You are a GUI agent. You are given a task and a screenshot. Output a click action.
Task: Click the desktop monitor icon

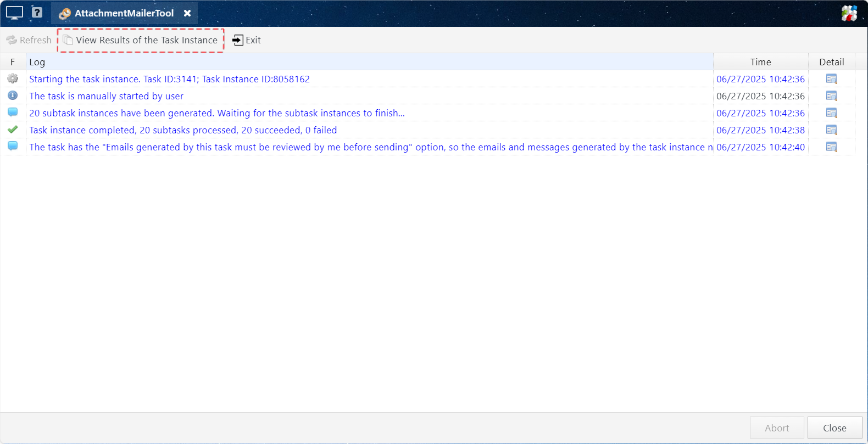(x=14, y=13)
